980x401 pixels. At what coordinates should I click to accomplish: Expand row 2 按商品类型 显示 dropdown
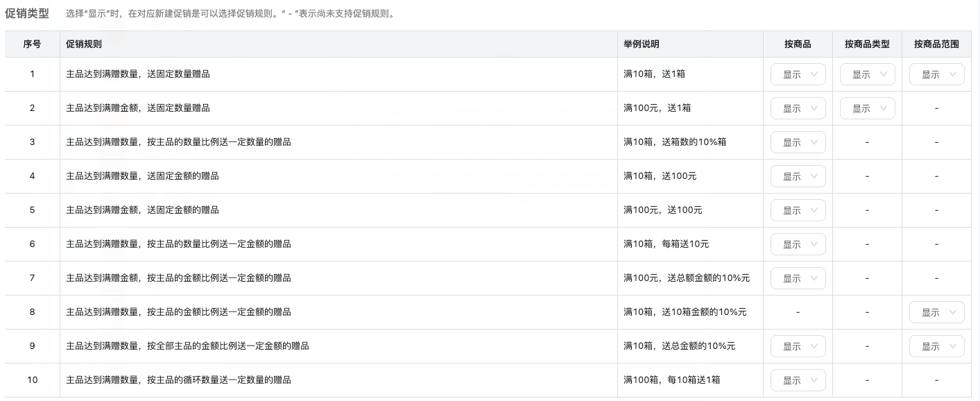pos(867,108)
